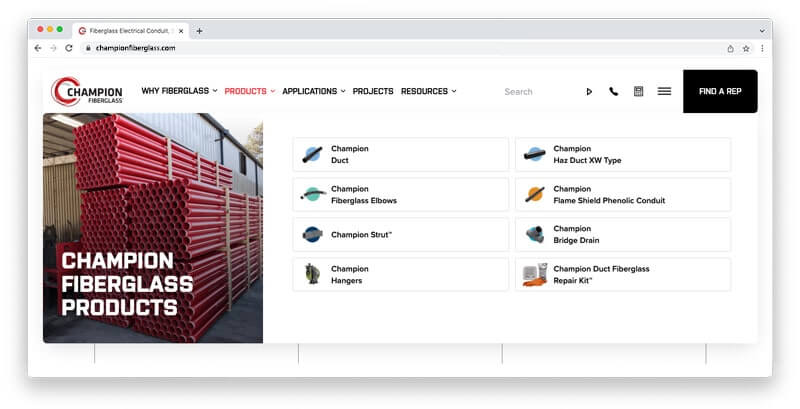Click the browser forward arrow
Viewport: 800px width, 409px height.
54,48
